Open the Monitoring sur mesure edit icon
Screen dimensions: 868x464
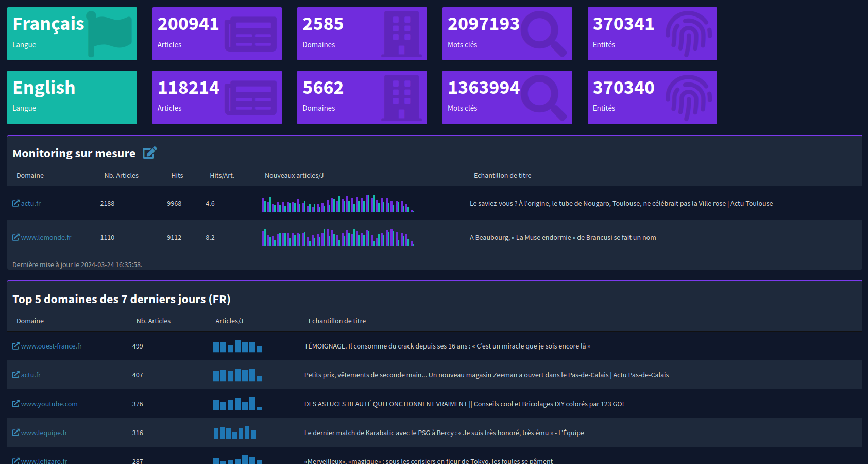tap(149, 153)
